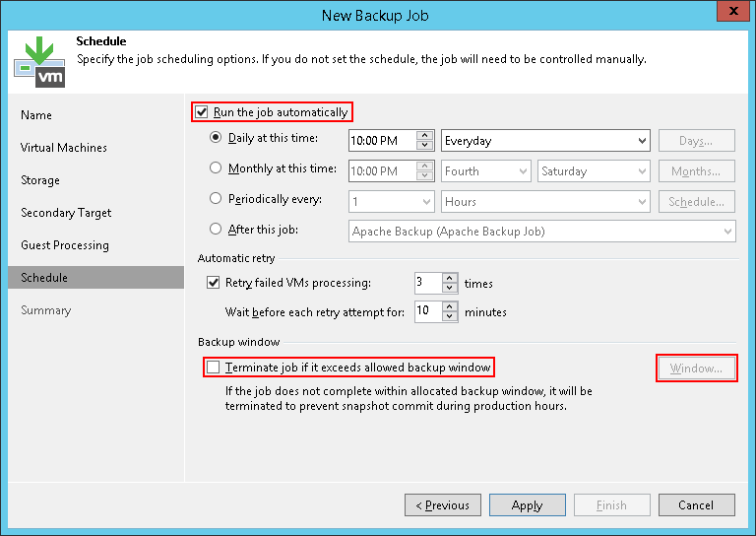Select Monthly at this time option
This screenshot has height=536, width=756.
(x=216, y=168)
